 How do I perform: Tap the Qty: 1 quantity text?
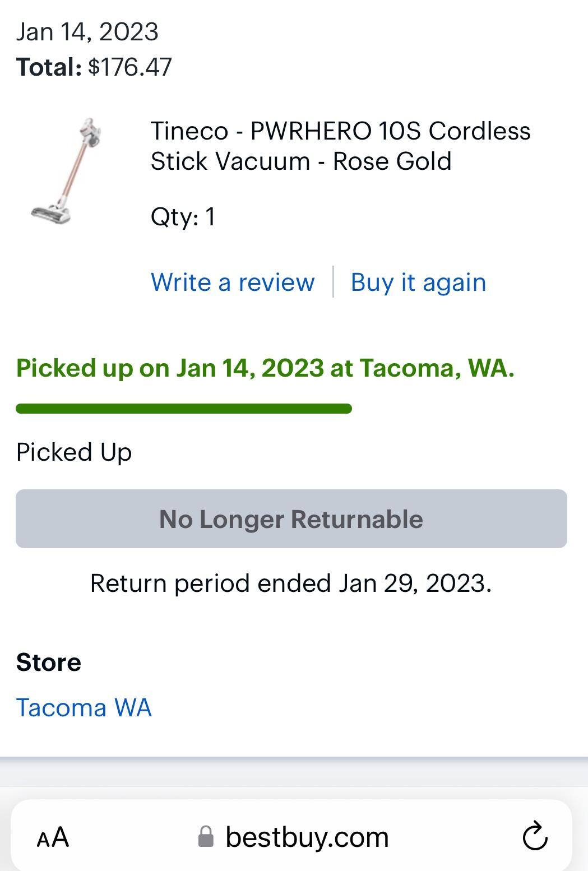tap(183, 216)
